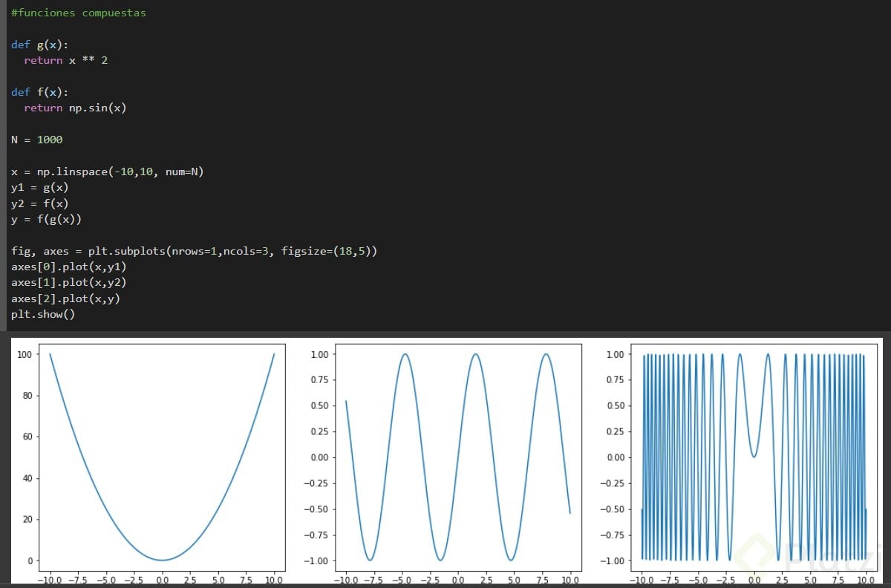Place cursor on "y1 = g(x)" line
Image resolution: width=891 pixels, height=588 pixels.
pyautogui.click(x=39, y=187)
